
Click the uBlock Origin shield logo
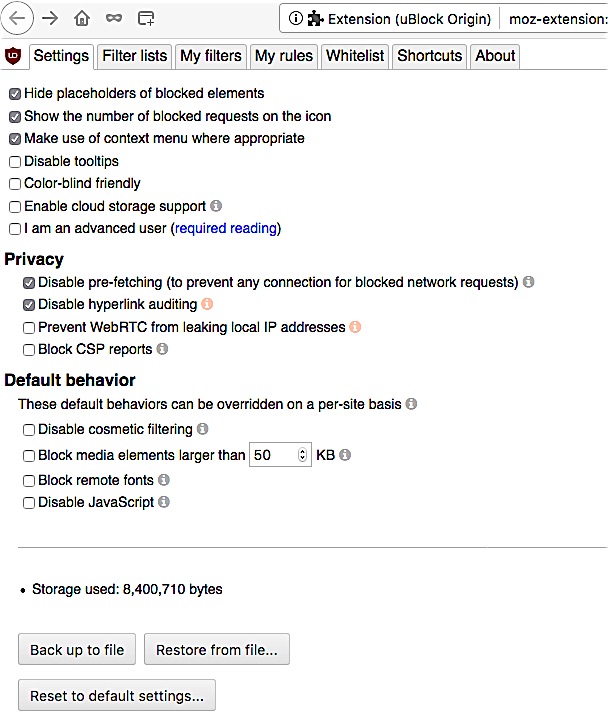tap(13, 56)
